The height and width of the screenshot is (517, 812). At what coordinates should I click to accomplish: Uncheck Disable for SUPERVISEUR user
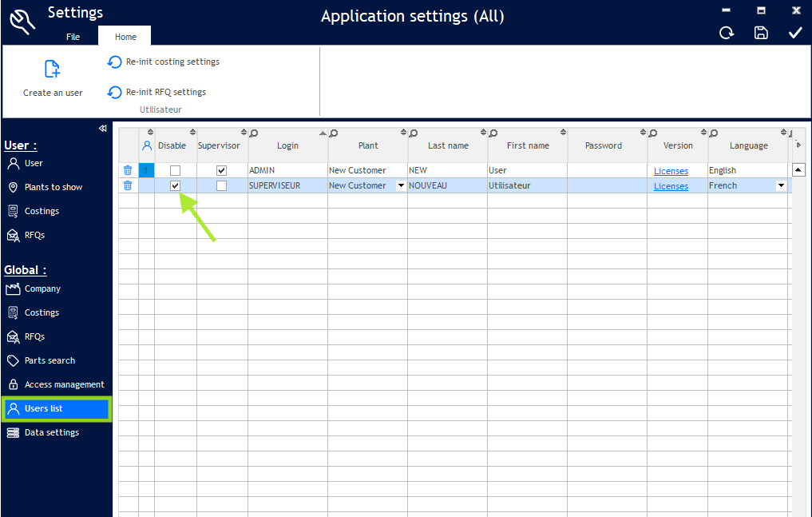pos(176,185)
